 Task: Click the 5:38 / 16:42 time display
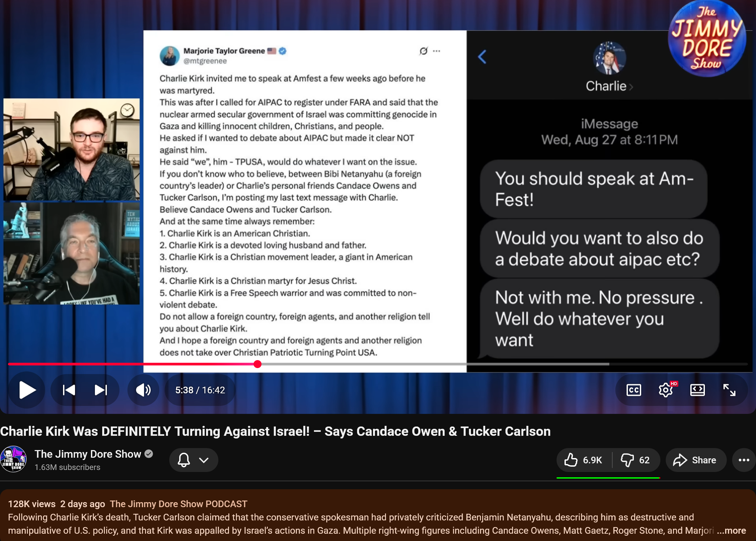point(200,390)
